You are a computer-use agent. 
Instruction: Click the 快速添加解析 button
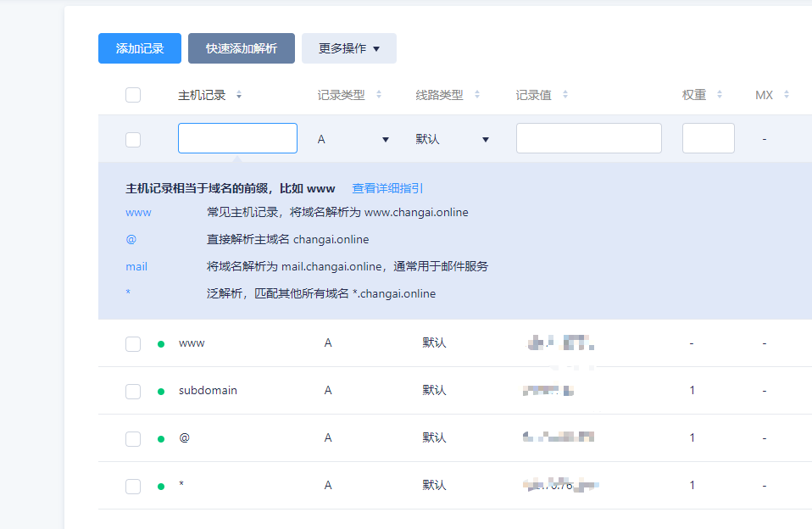242,48
